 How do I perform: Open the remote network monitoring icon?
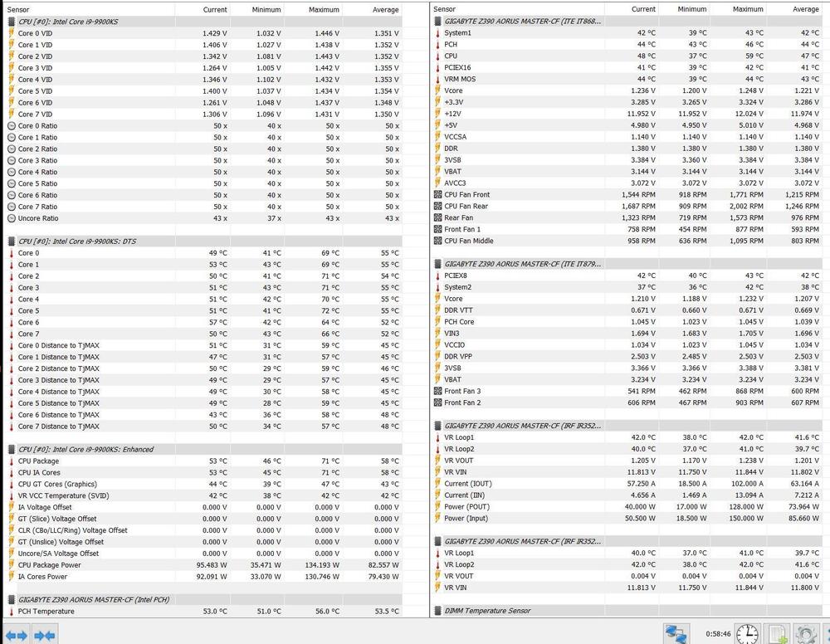[676, 635]
